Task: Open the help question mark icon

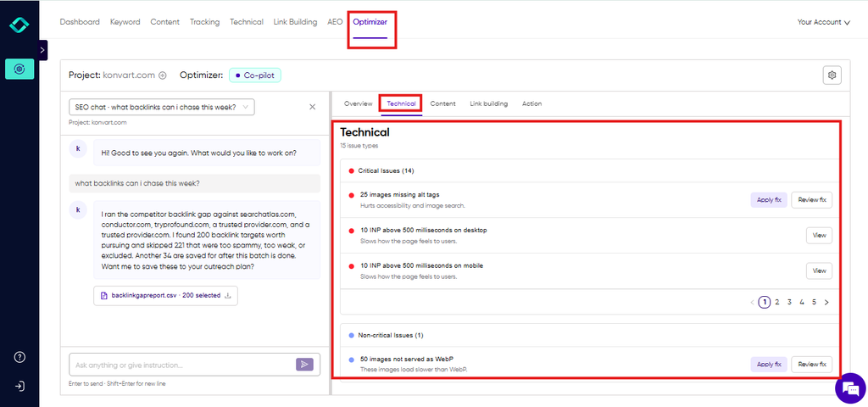Action: pos(19,357)
